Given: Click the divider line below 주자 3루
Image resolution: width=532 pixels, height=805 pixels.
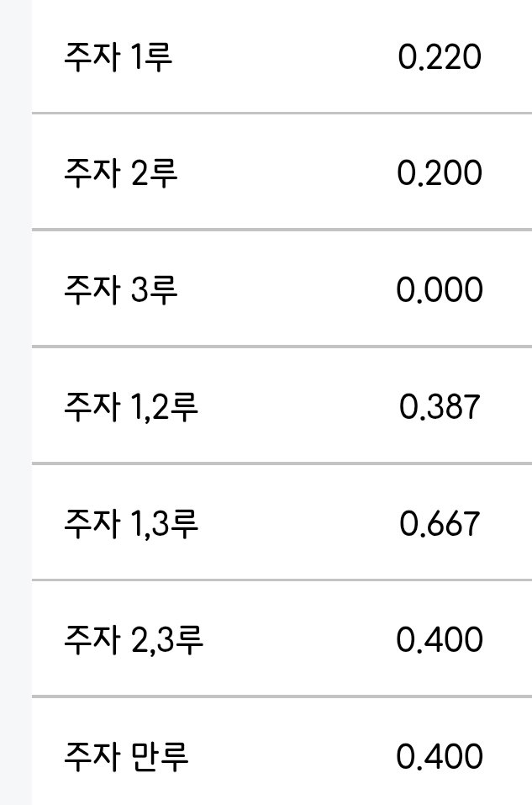Looking at the screenshot, I should [282, 347].
